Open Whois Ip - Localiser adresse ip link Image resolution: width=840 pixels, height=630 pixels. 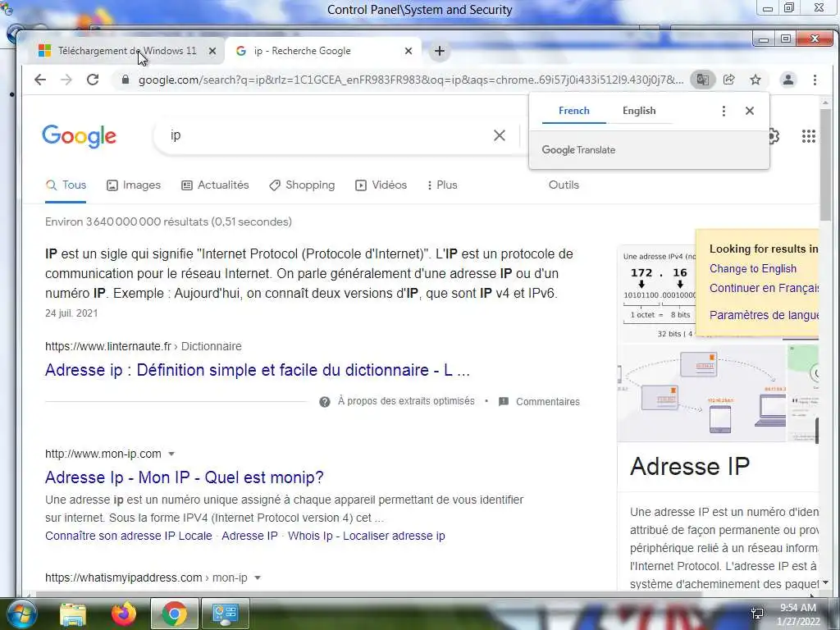click(367, 536)
